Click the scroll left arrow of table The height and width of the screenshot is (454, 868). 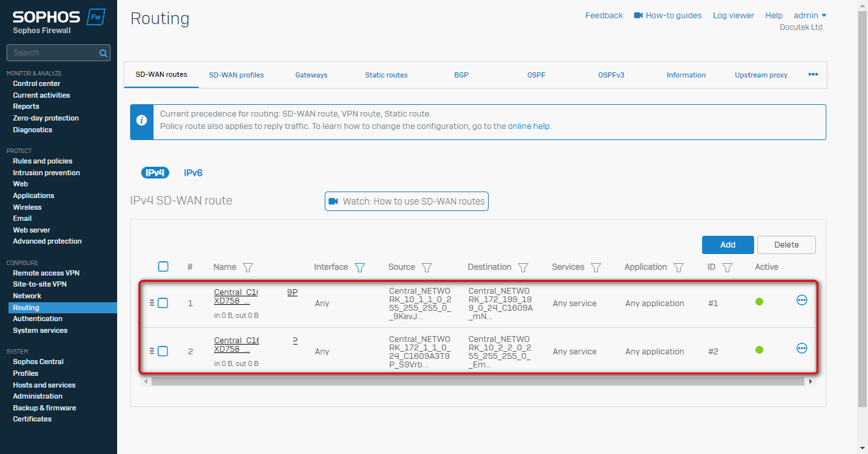146,382
